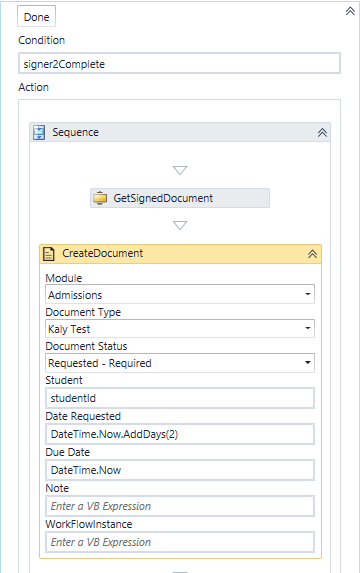
Task: Click the Document Type label
Action: coord(83,312)
